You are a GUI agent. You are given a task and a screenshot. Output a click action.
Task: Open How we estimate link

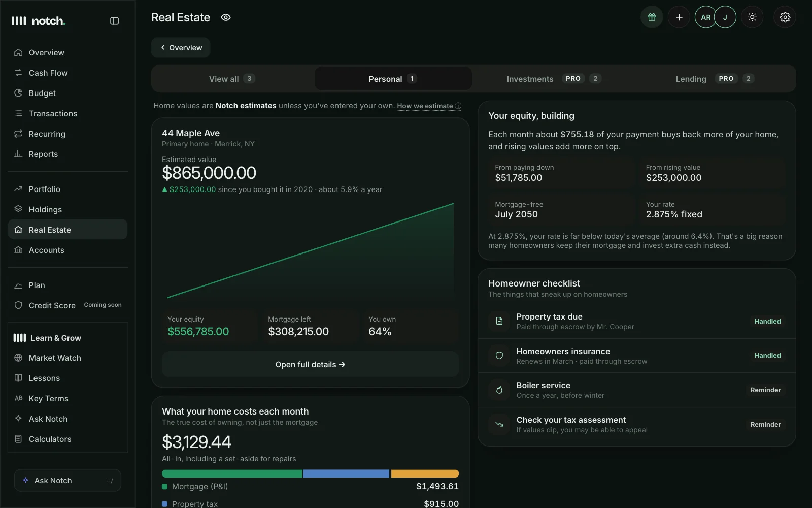[429, 106]
